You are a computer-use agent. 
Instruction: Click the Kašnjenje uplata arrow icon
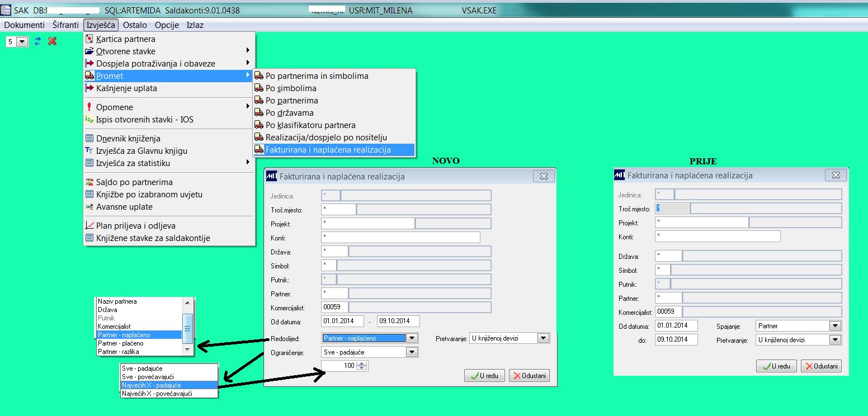(89, 88)
